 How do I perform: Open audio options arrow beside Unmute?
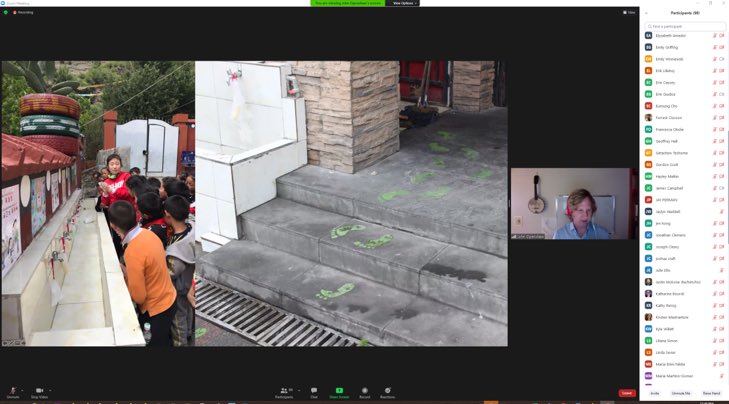click(x=22, y=391)
